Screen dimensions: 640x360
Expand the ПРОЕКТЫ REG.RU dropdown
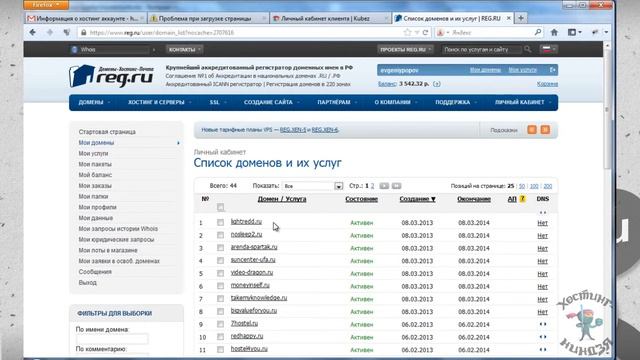click(x=405, y=49)
